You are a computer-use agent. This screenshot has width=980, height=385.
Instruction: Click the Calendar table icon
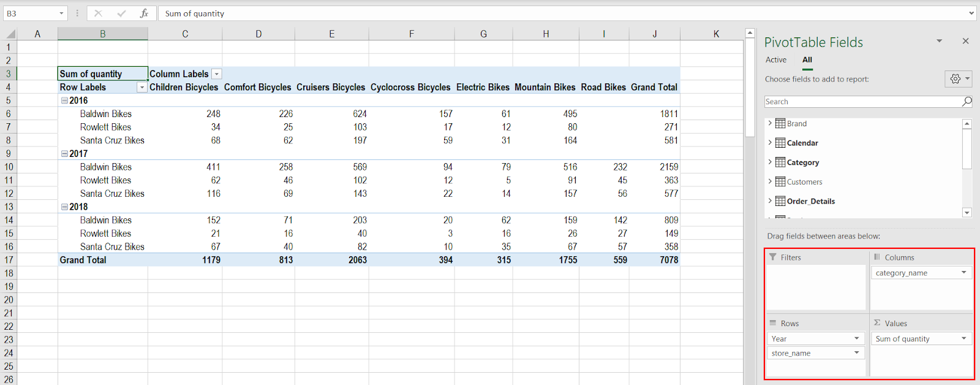click(780, 143)
